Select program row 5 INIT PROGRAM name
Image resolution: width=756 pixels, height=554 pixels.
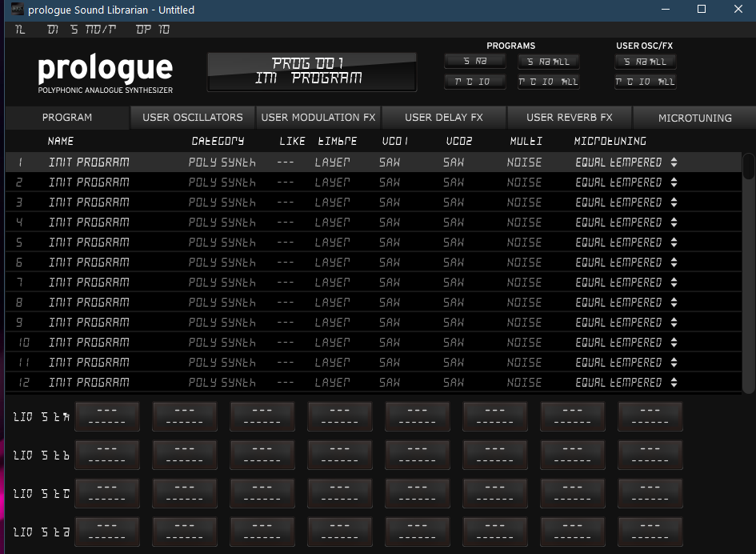[89, 243]
